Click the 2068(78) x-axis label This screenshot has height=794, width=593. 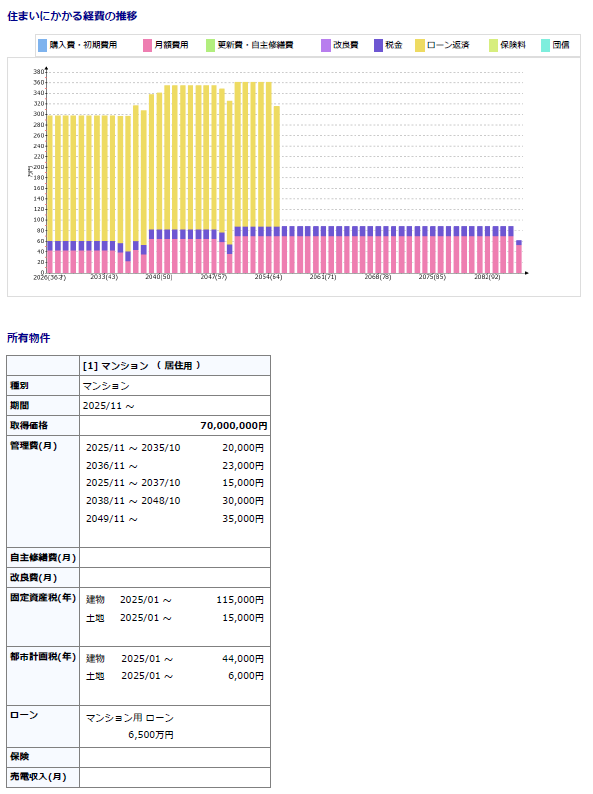378,277
